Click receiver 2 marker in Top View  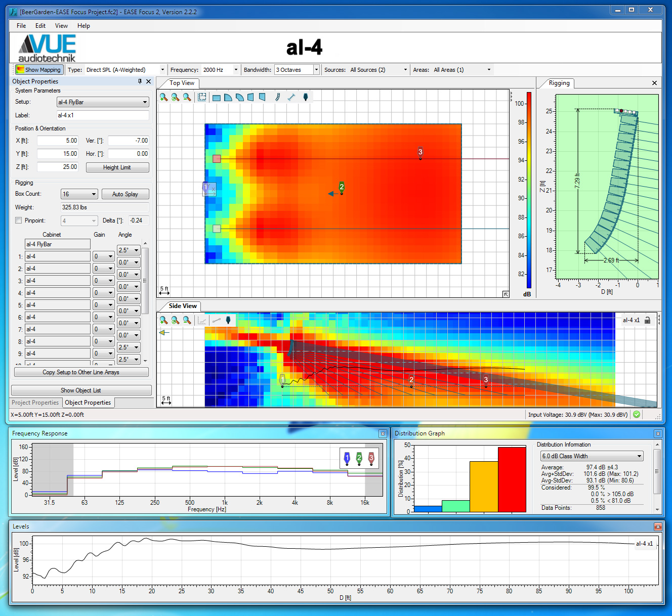(x=342, y=188)
